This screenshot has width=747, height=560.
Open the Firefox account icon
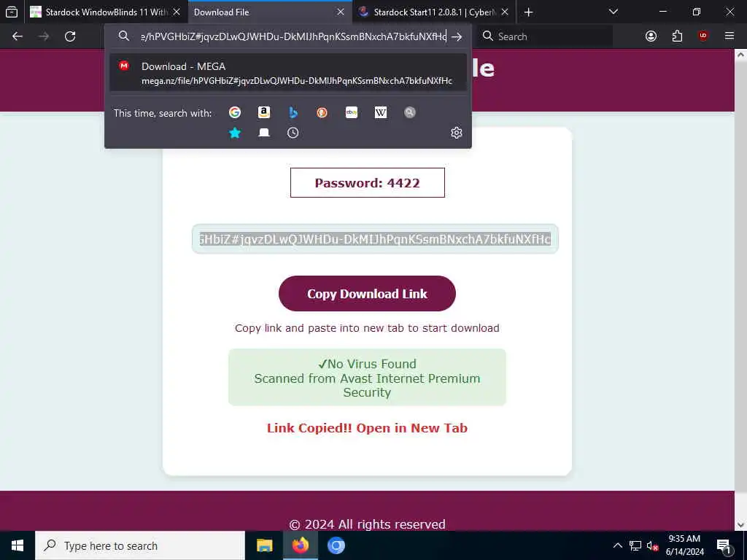[x=651, y=36]
